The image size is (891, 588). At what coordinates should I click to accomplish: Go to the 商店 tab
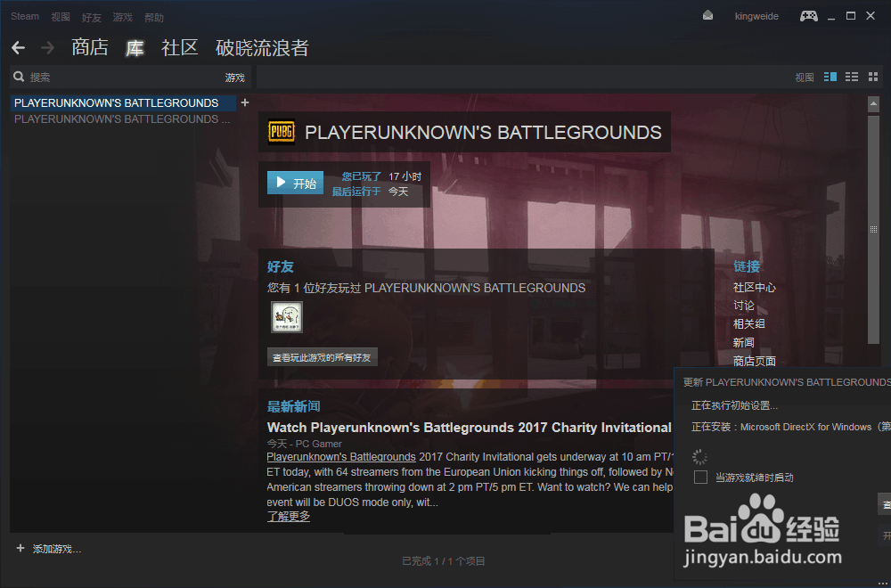pyautogui.click(x=90, y=47)
